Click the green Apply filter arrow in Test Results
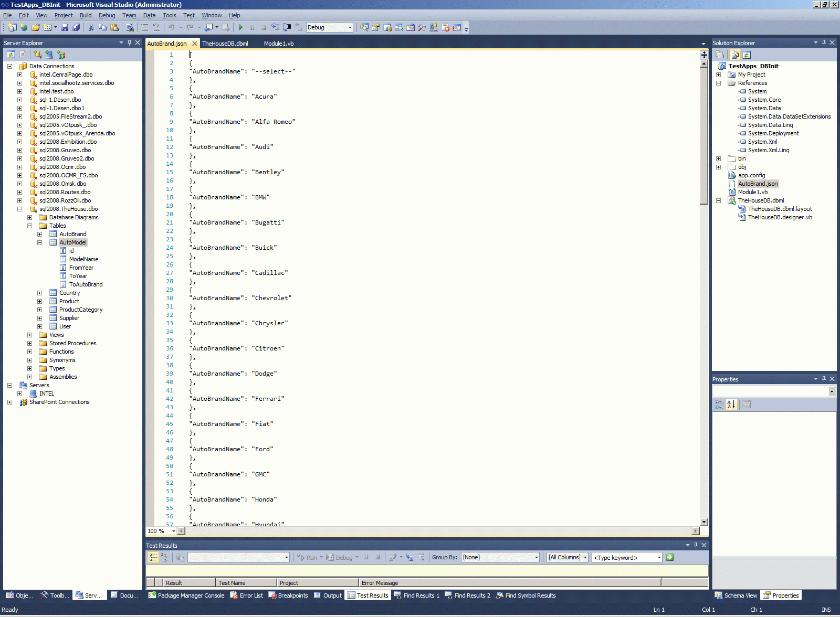The image size is (840, 617). 670,557
